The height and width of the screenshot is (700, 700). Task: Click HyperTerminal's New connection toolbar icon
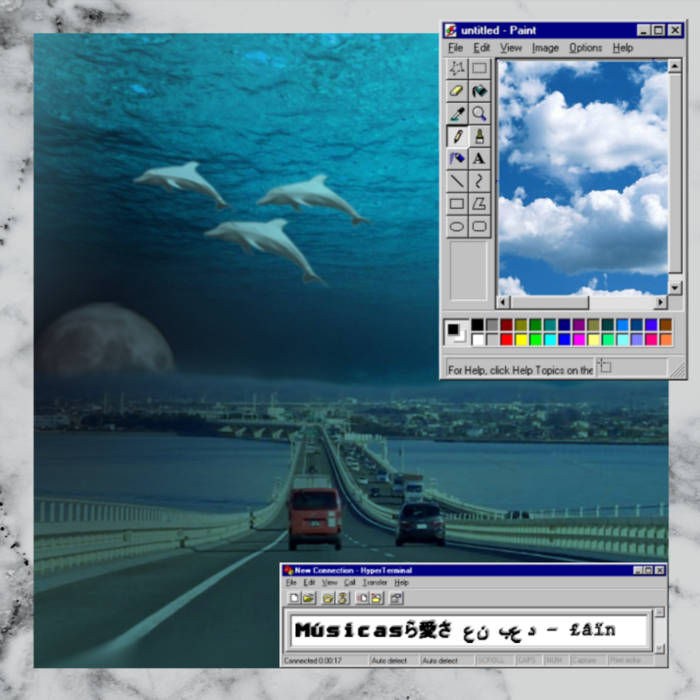point(293,598)
